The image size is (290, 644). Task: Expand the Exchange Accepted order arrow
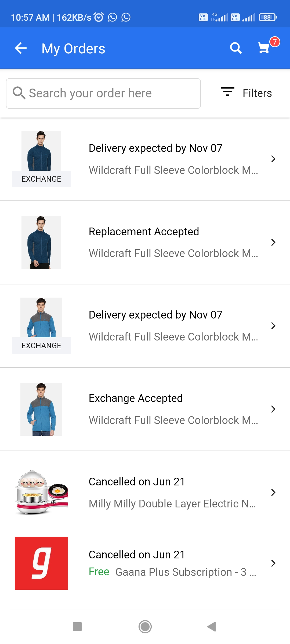(273, 409)
